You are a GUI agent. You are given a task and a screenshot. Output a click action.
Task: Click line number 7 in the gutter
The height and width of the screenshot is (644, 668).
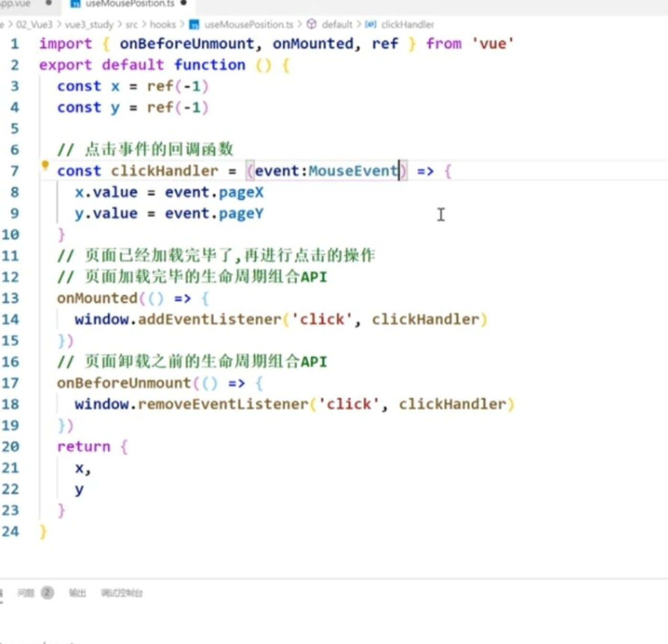[15, 171]
